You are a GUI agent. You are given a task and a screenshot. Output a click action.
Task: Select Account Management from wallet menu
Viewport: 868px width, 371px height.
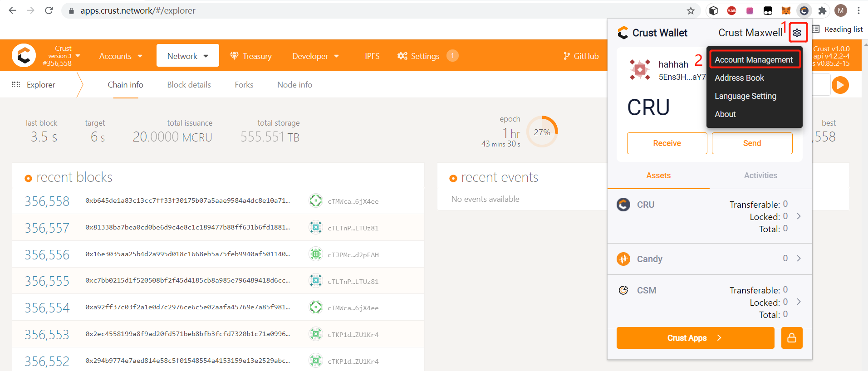[754, 60]
